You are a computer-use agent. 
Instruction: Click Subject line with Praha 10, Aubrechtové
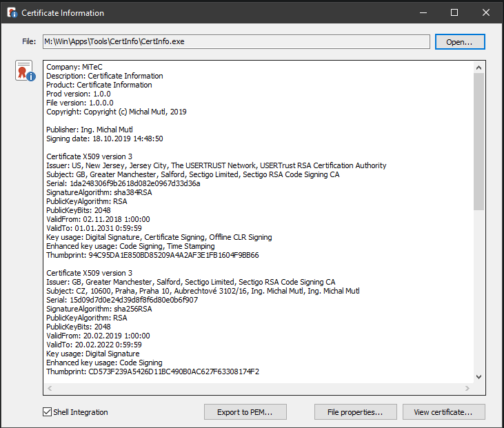(203, 291)
